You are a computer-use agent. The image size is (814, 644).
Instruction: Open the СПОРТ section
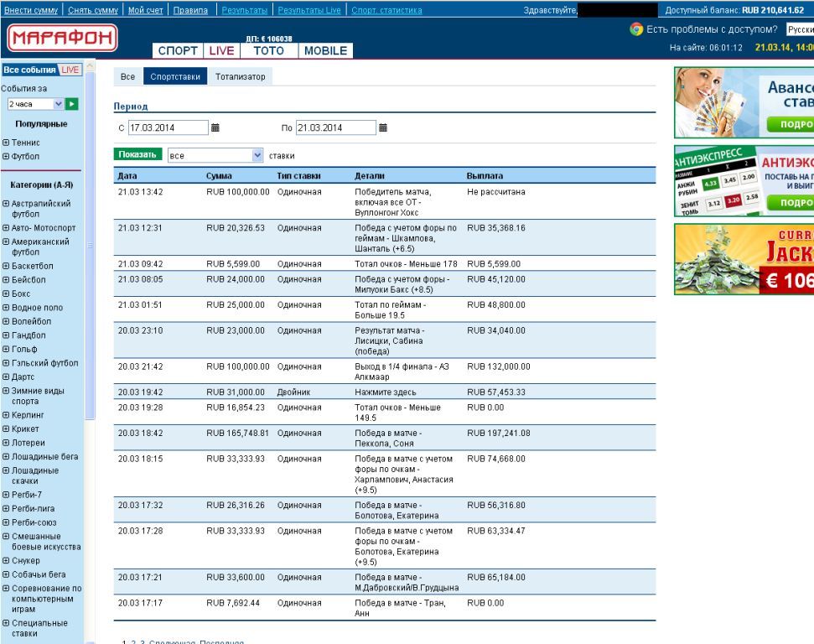click(x=178, y=50)
